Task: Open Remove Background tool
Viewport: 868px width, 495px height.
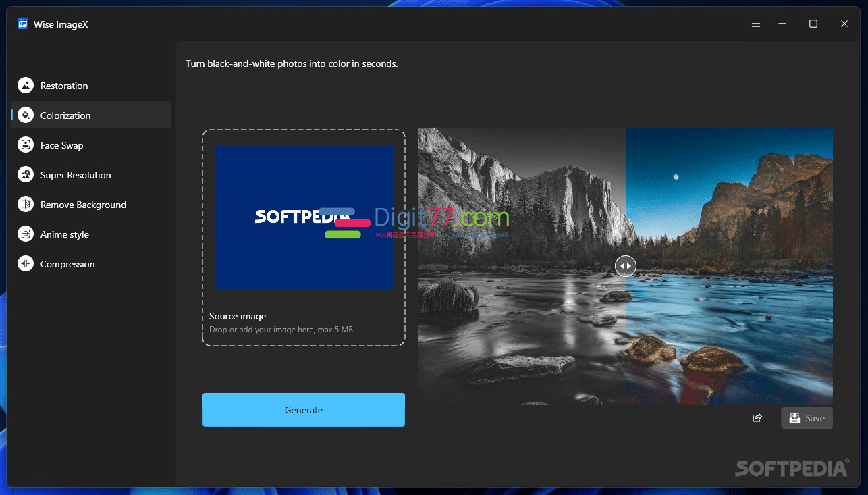Action: point(91,205)
